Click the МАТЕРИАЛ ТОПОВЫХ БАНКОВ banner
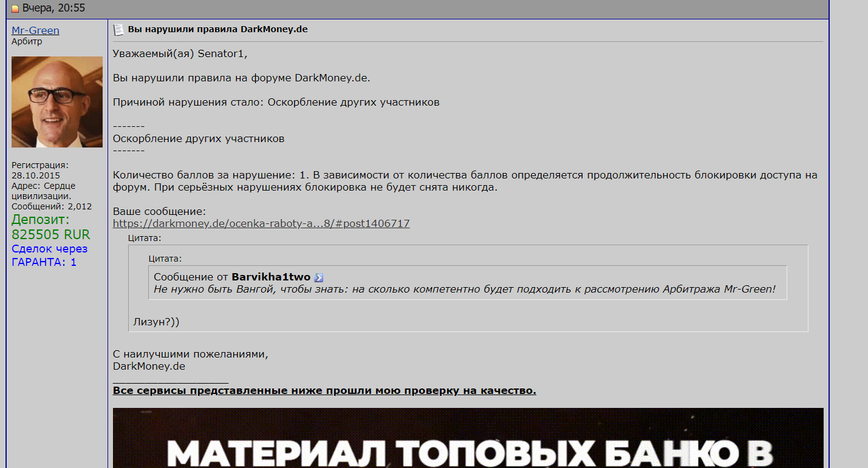 [468, 438]
